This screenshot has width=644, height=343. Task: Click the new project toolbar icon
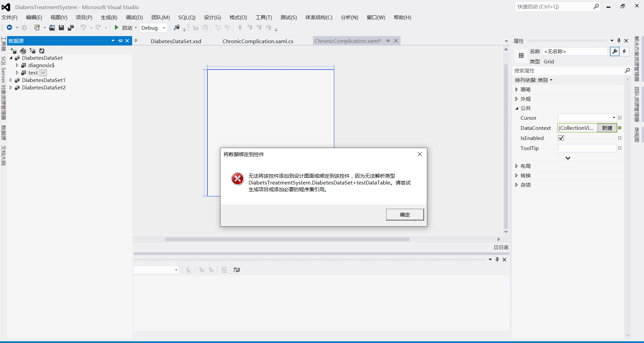tap(37, 28)
